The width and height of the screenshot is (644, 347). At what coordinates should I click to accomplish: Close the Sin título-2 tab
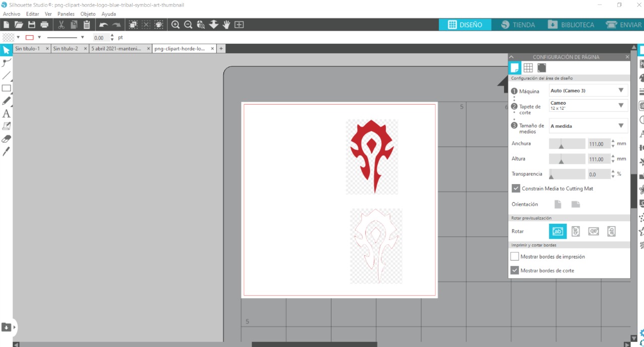pos(86,49)
